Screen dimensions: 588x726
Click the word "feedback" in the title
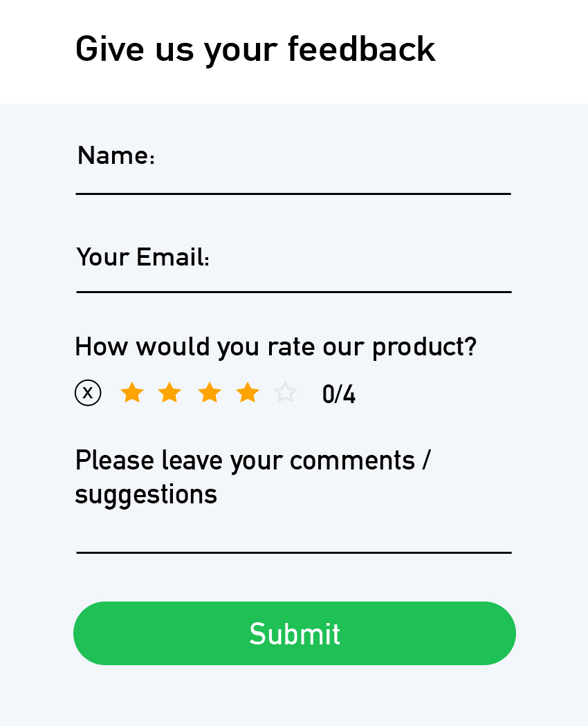361,50
